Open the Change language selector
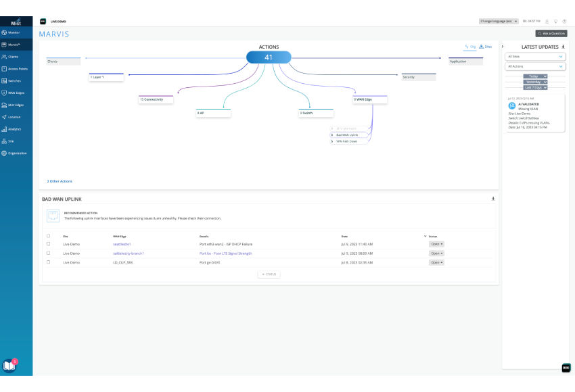 [499, 22]
